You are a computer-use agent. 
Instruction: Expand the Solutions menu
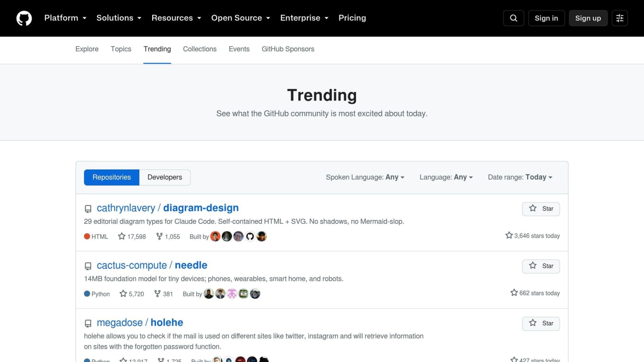point(119,18)
